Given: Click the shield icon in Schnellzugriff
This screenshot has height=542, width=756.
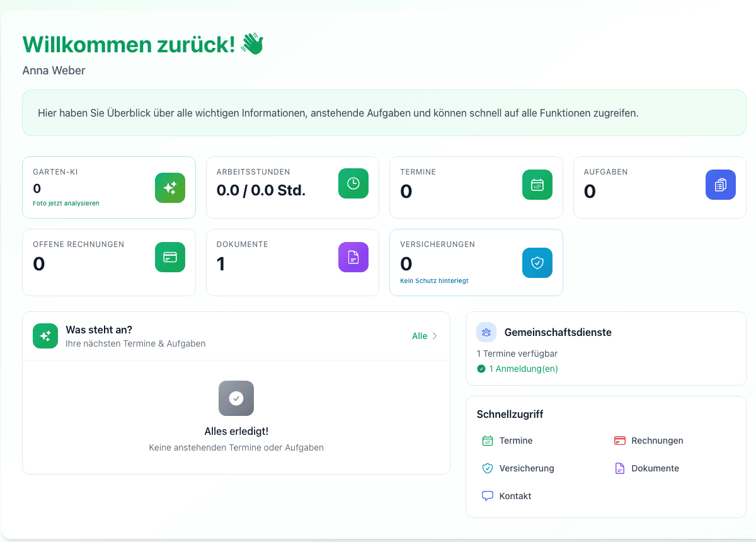Looking at the screenshot, I should pyautogui.click(x=487, y=468).
